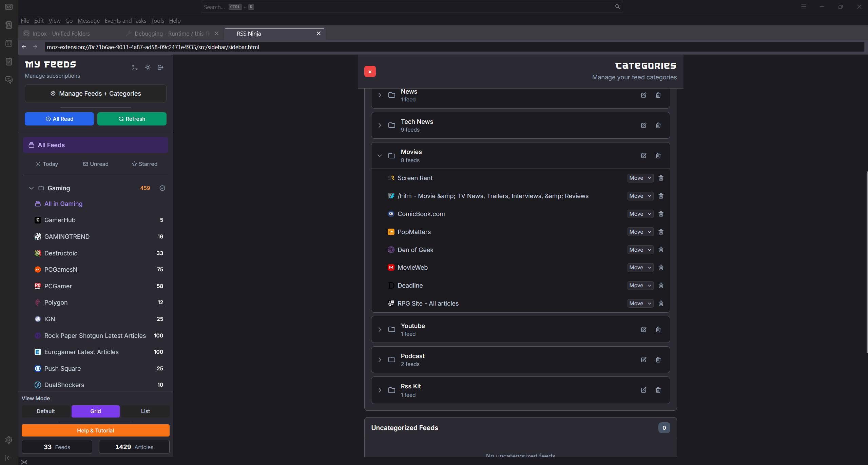Expand the Rss Kit category
Image resolution: width=868 pixels, height=465 pixels.
pos(380,390)
